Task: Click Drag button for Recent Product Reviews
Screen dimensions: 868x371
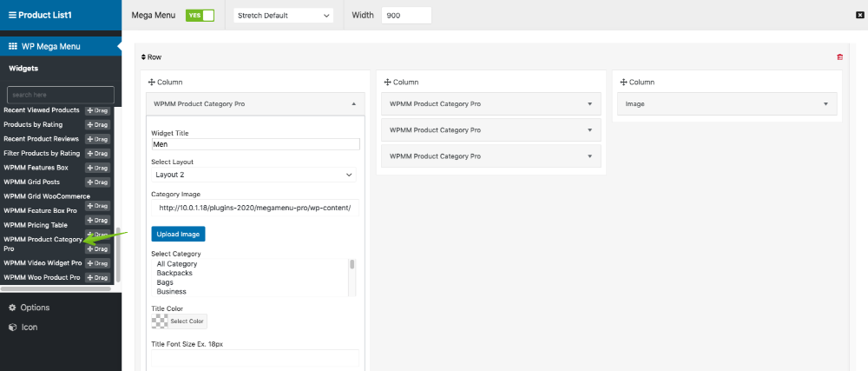Action: 97,139
